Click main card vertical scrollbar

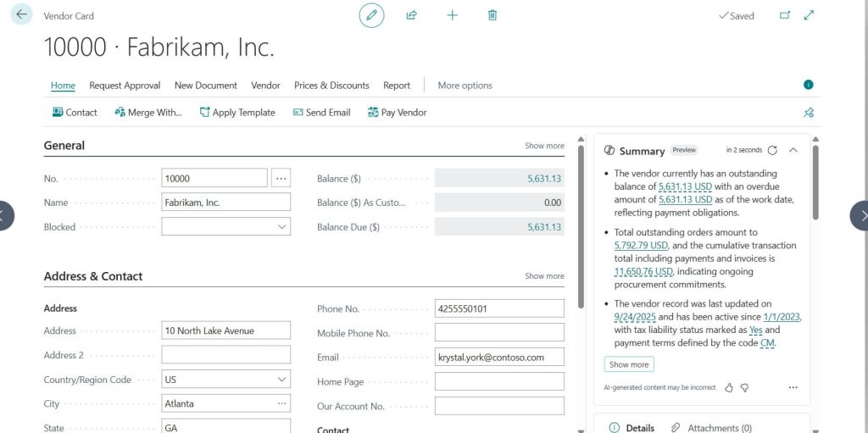(x=581, y=227)
